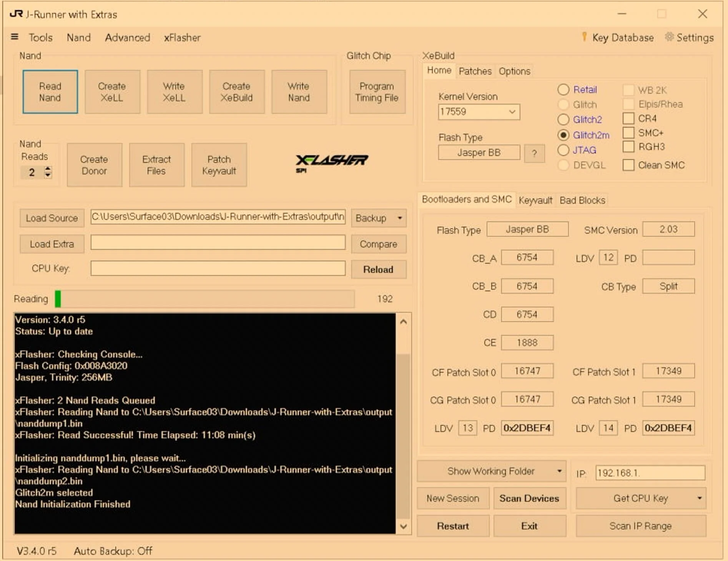Click the xFlasher SPI logo

coord(331,163)
